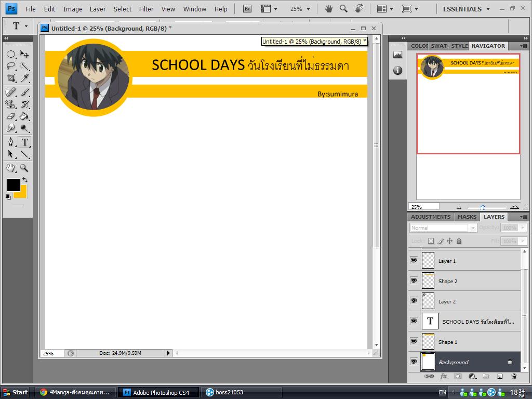The height and width of the screenshot is (399, 532).
Task: Select the Magic Wand tool
Action: tap(24, 66)
